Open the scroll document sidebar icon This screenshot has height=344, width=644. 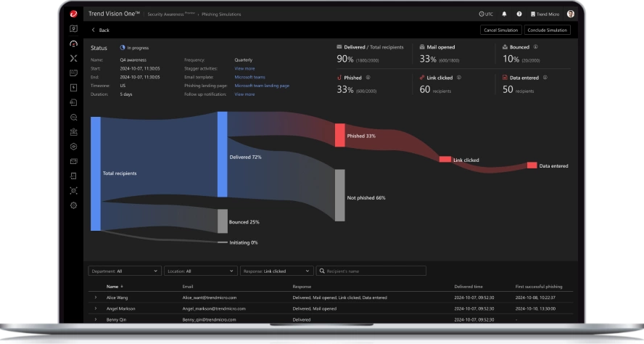[x=73, y=176]
